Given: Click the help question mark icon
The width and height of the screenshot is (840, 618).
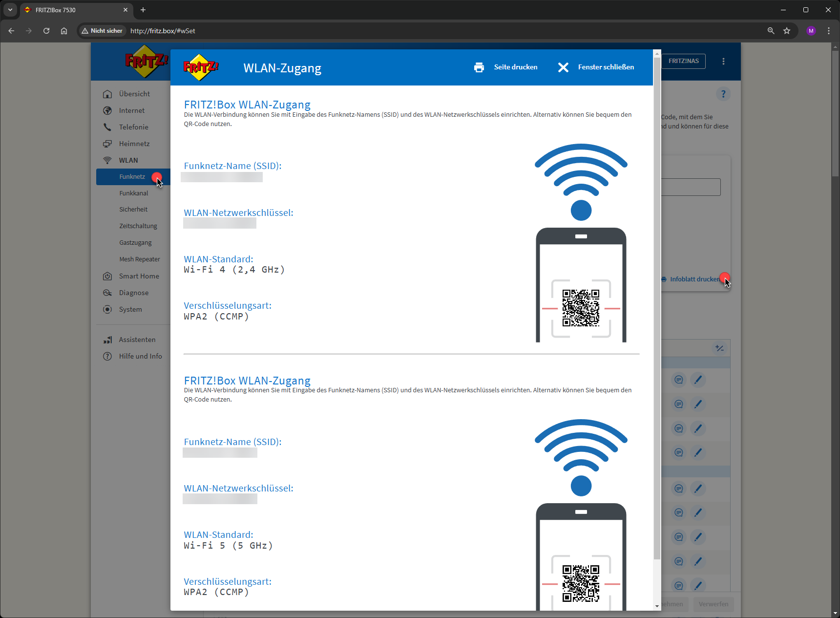Looking at the screenshot, I should point(723,94).
